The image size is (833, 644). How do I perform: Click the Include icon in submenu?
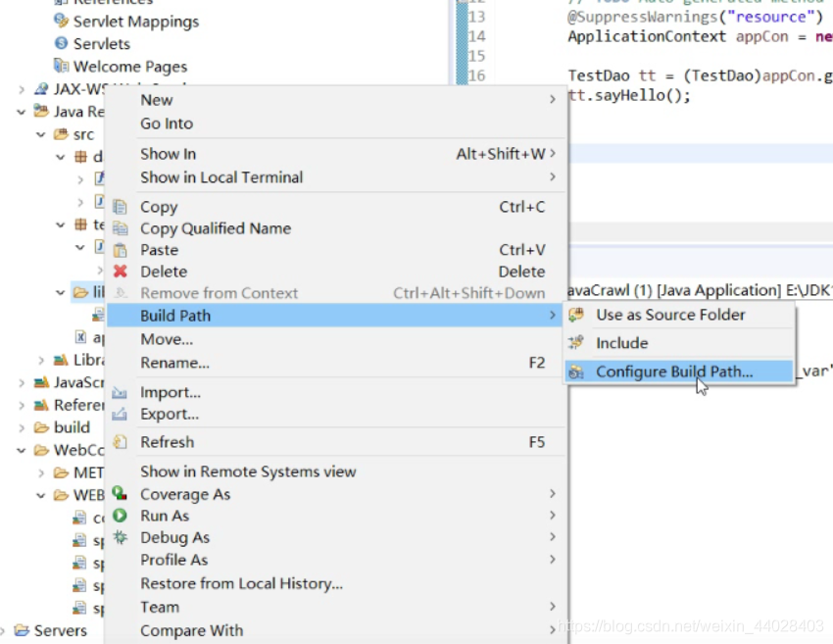(x=576, y=343)
